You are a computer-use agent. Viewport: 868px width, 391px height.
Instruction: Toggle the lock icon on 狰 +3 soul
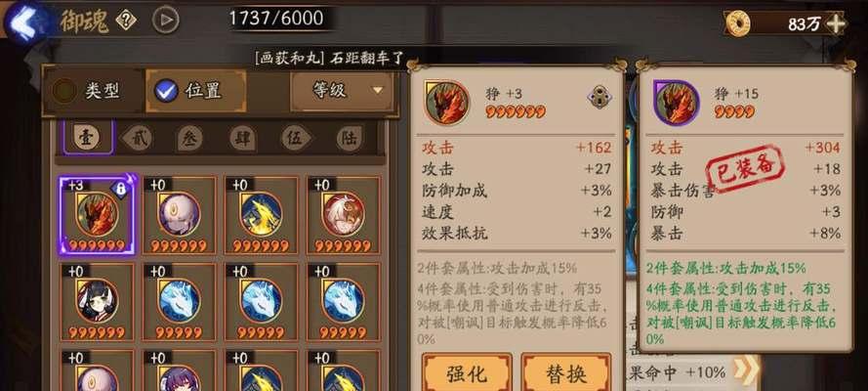click(x=599, y=97)
